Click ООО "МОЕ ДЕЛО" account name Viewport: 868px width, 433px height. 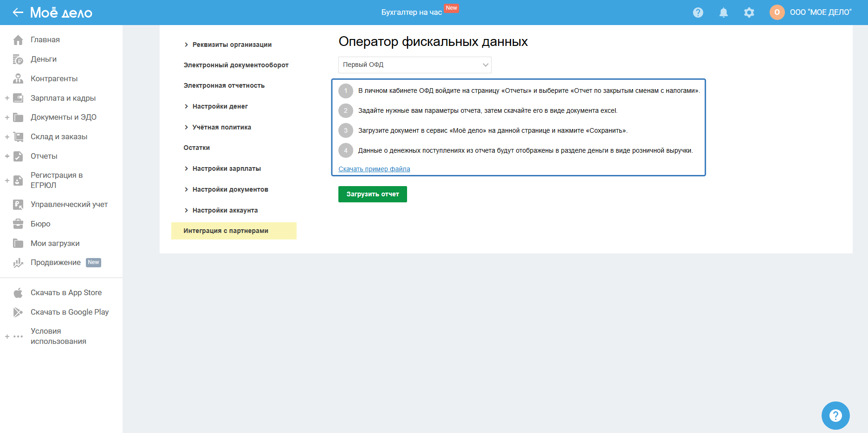(x=821, y=13)
